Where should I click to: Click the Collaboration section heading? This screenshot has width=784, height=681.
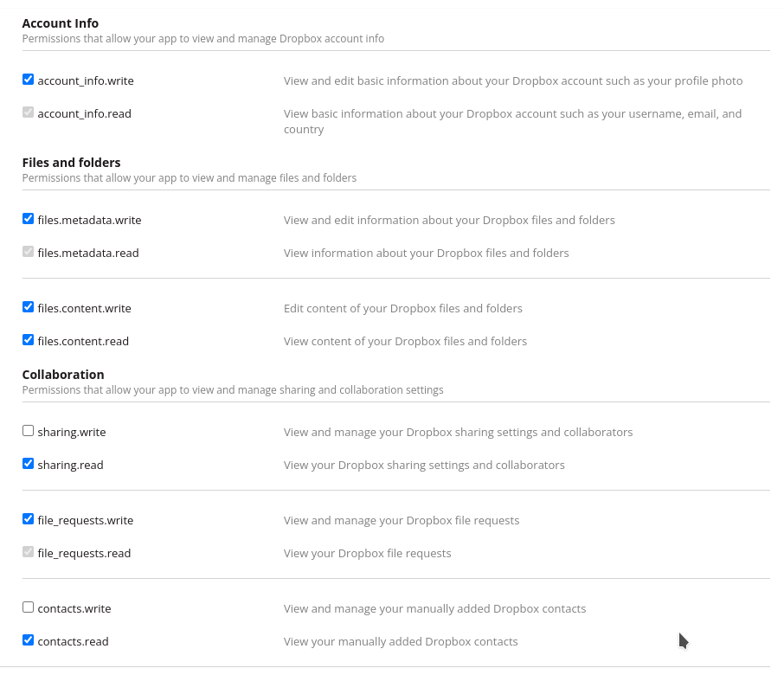63,374
